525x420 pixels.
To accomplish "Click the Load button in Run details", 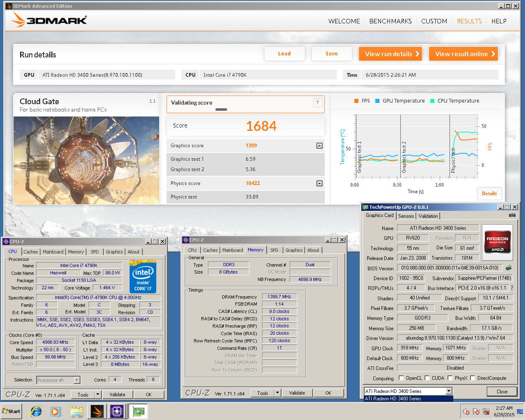I will pyautogui.click(x=284, y=54).
